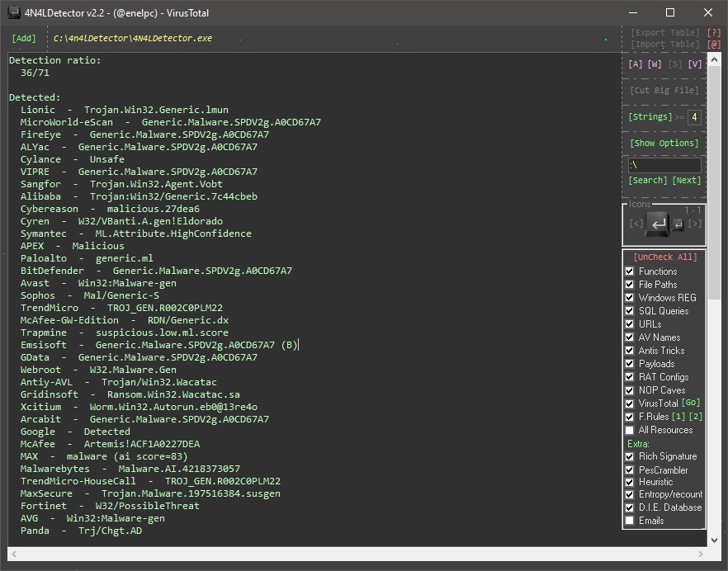Click [Show Options]
The width and height of the screenshot is (728, 571).
tap(664, 143)
